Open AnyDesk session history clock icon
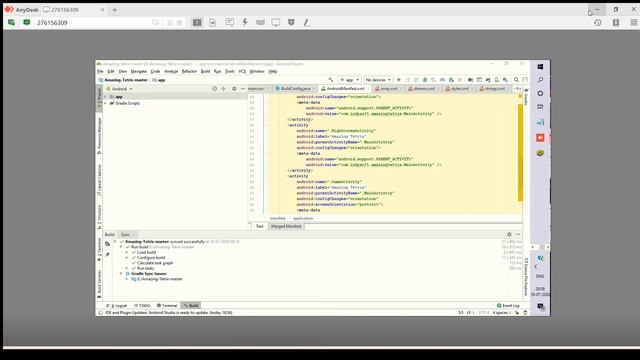 (x=598, y=22)
